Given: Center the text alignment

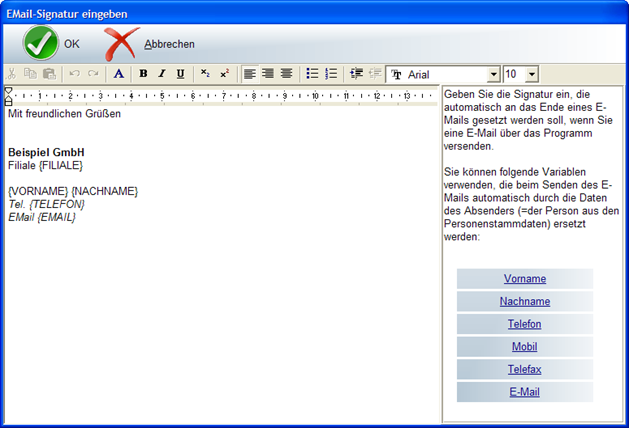Looking at the screenshot, I should coord(286,74).
